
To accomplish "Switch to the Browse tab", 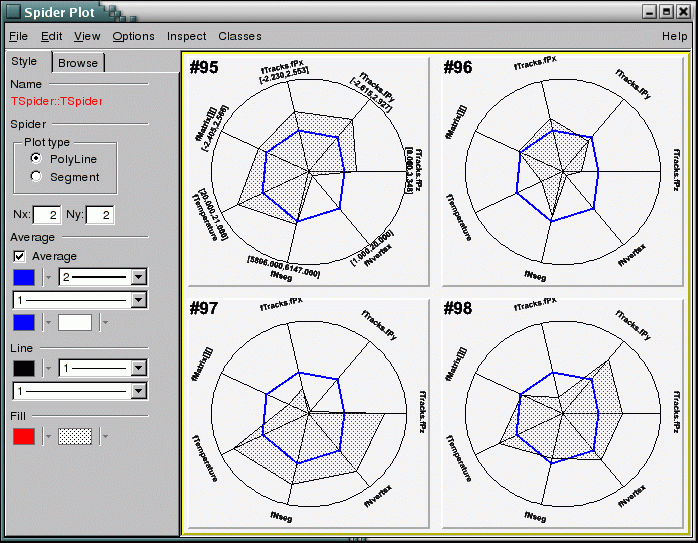I will (78, 63).
